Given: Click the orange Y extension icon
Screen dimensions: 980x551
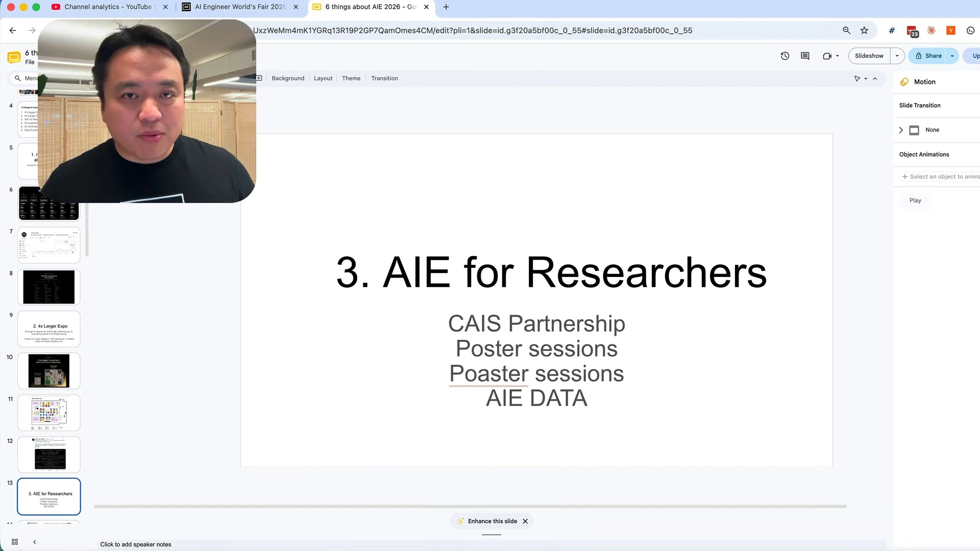Looking at the screenshot, I should 950,31.
